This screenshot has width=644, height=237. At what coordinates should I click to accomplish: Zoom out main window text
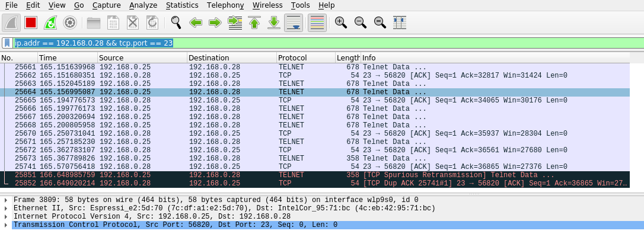pyautogui.click(x=360, y=23)
